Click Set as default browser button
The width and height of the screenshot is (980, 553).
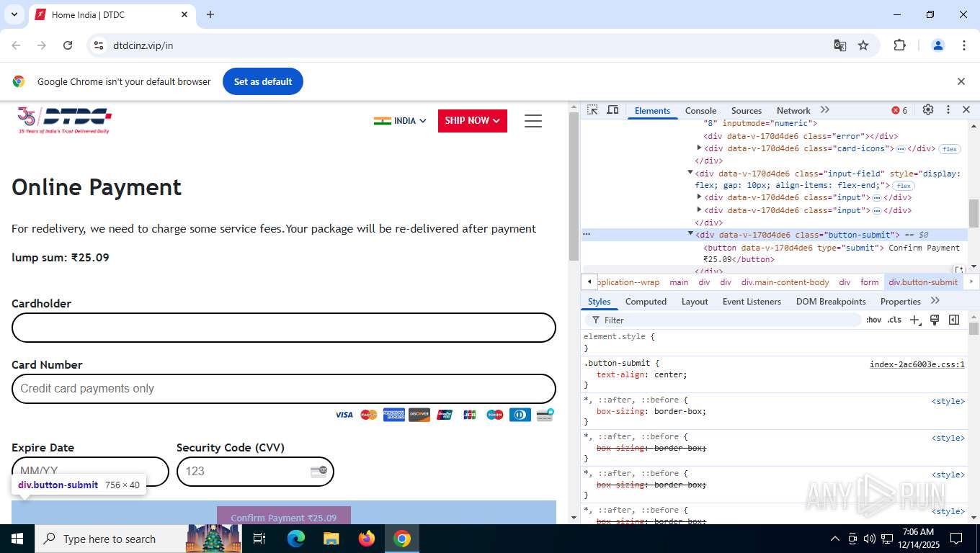tap(263, 81)
